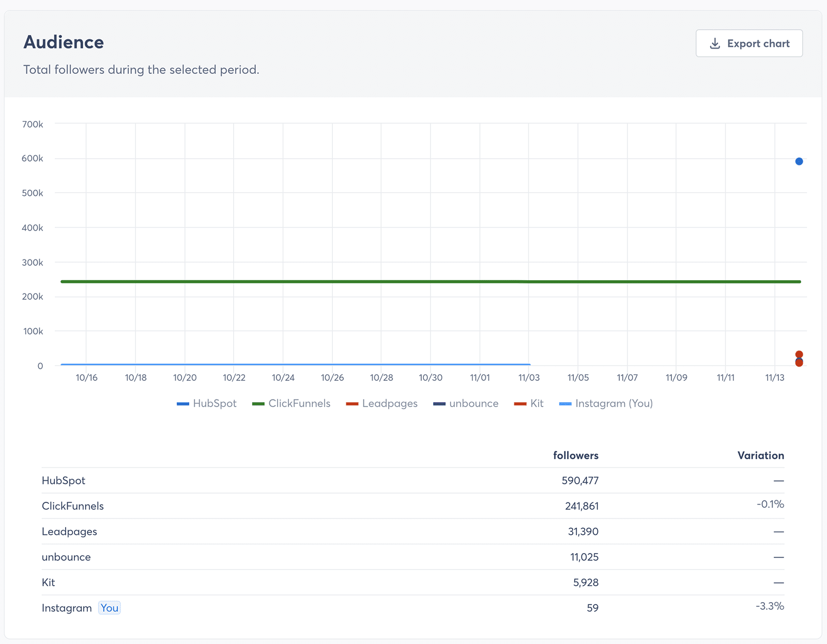
Task: Click the 10/16 x-axis date label
Action: (86, 378)
